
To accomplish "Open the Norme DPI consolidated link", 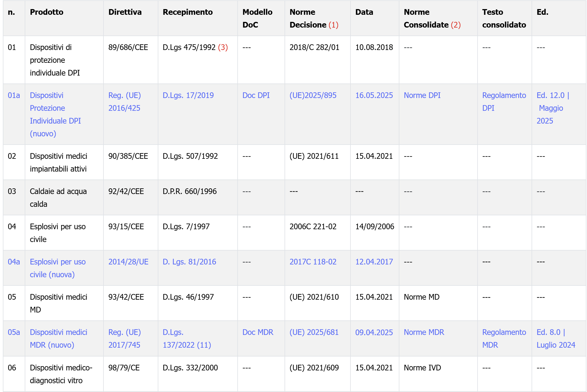I will [x=422, y=95].
